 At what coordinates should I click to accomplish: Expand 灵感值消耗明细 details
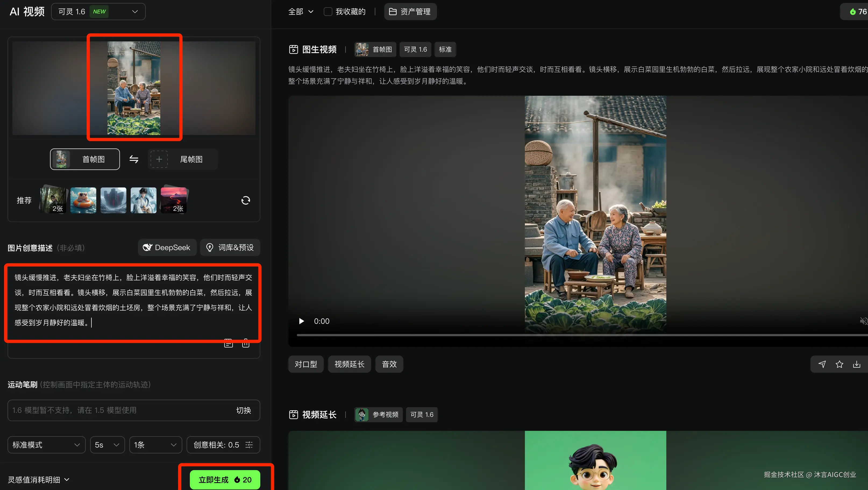pos(38,480)
